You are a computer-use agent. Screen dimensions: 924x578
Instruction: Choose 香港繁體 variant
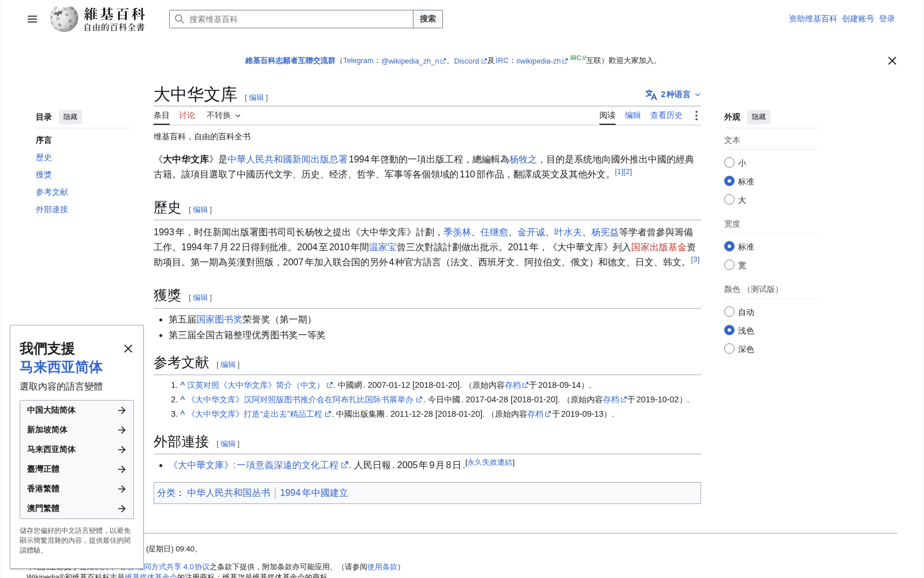[x=77, y=489]
